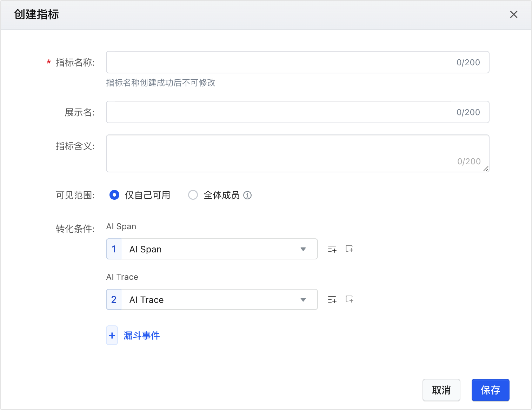The width and height of the screenshot is (532, 410).
Task: Click the add-filter icon beside AI Span dropdown
Action: tap(332, 249)
